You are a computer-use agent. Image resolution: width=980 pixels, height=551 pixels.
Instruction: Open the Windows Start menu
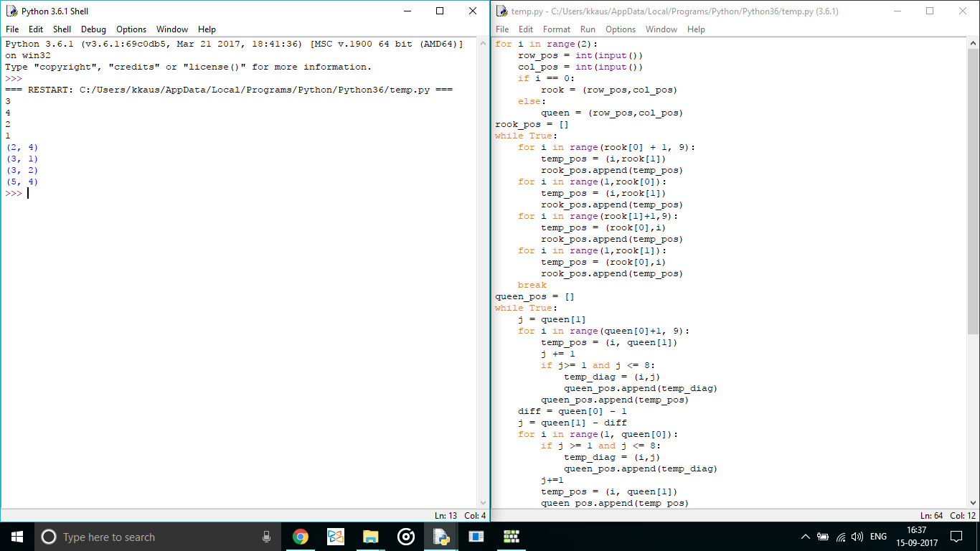pos(17,537)
